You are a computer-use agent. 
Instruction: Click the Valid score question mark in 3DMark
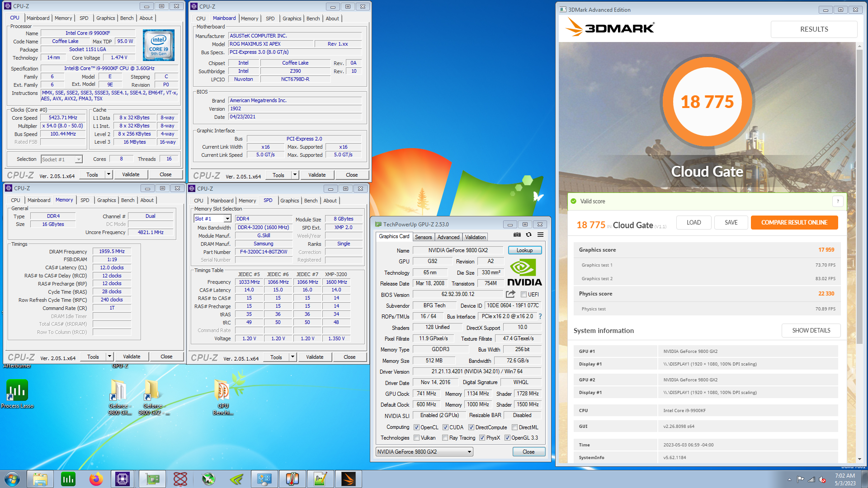(x=838, y=202)
